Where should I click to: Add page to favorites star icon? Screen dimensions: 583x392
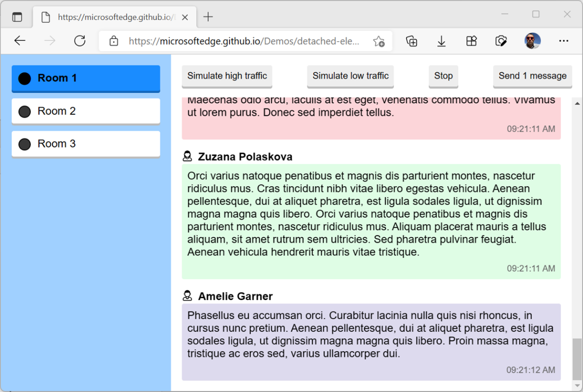(378, 41)
